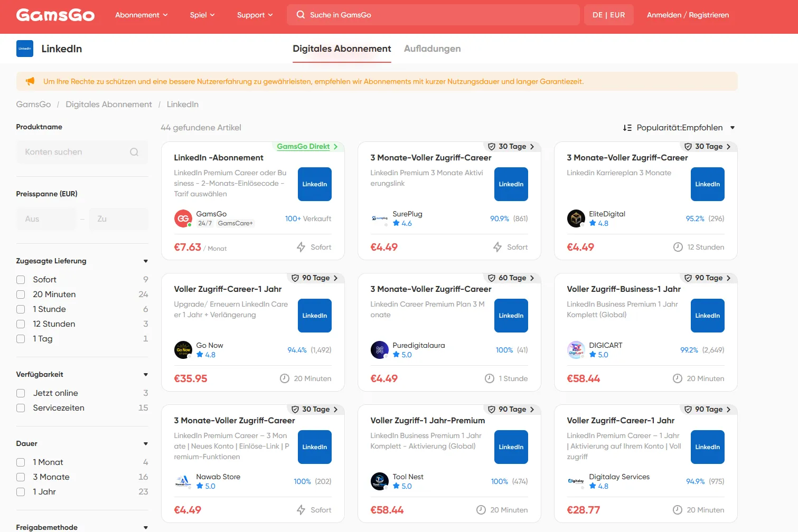Click LinkedIn thumbnail on LinkedIn-Abonnement card
The image size is (798, 532).
coord(315,184)
